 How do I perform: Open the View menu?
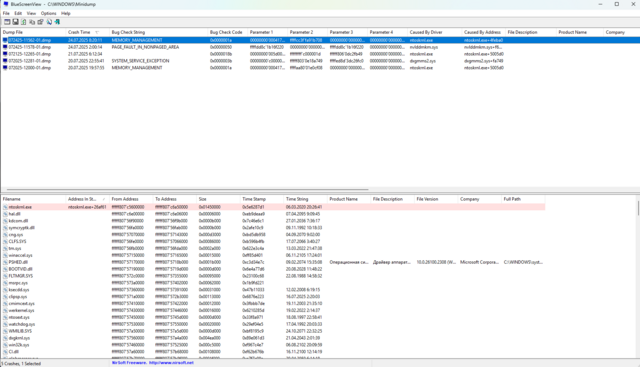(31, 13)
